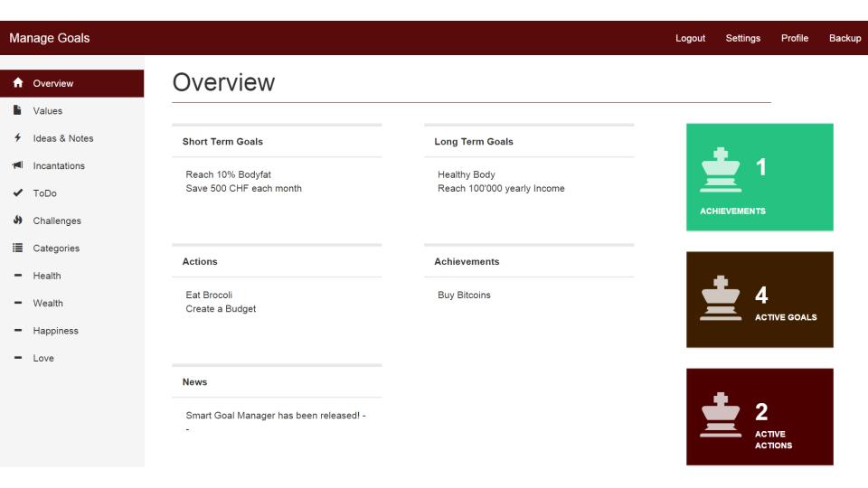868x488 pixels.
Task: Click the Manage Goals brand title
Action: click(49, 38)
